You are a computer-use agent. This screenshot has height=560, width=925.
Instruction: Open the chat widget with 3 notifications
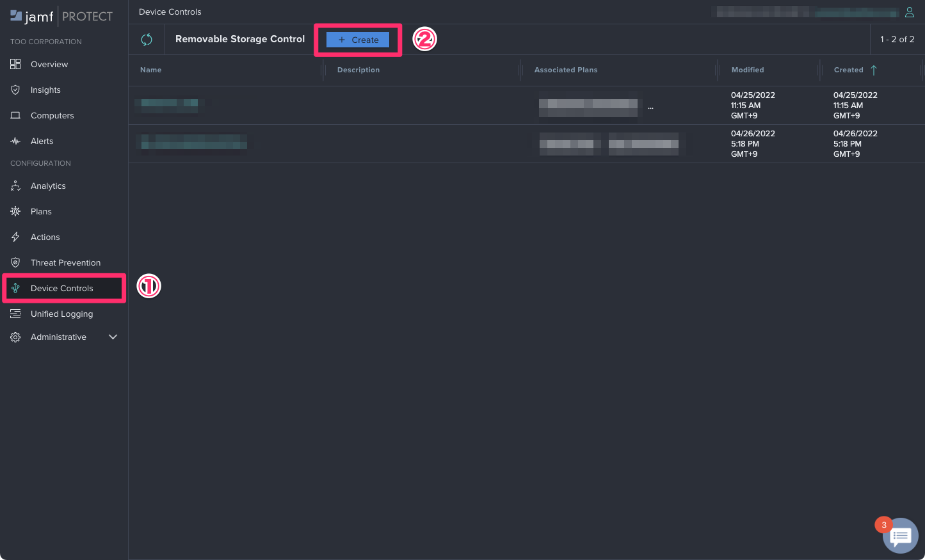pyautogui.click(x=900, y=536)
